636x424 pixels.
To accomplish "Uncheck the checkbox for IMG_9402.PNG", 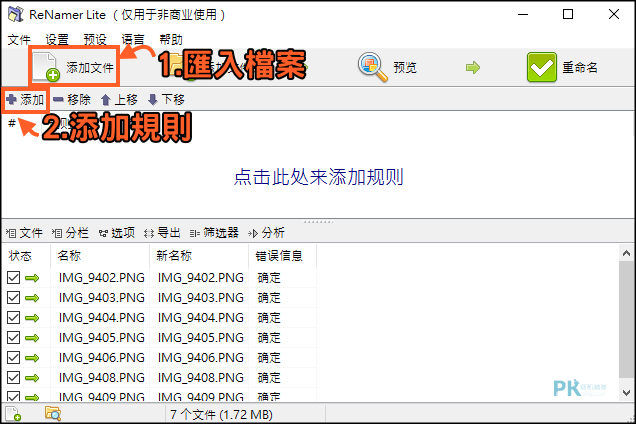I will (13, 278).
